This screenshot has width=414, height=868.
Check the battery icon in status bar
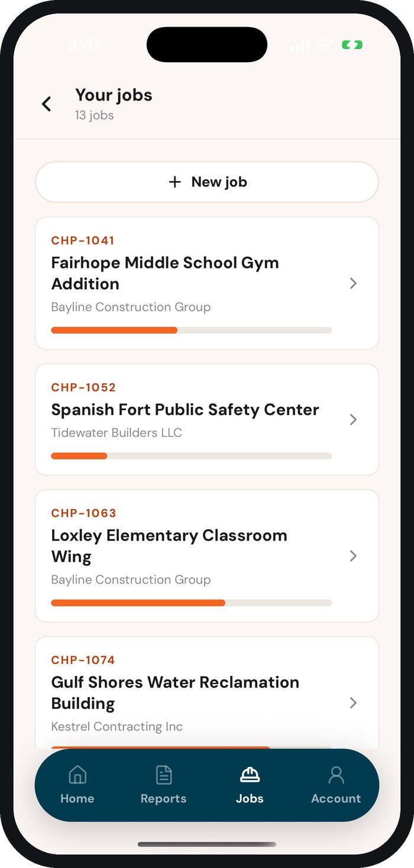(352, 45)
